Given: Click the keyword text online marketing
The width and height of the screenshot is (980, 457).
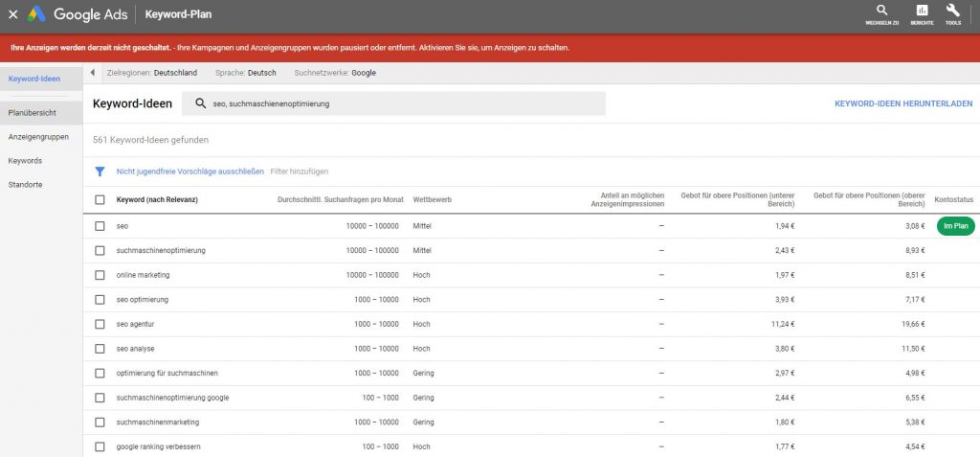Looking at the screenshot, I should (143, 275).
